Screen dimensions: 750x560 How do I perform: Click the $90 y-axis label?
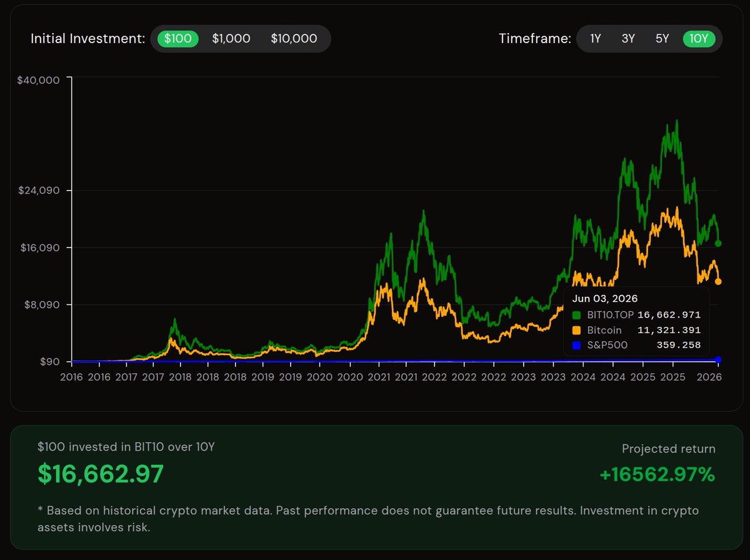click(49, 362)
